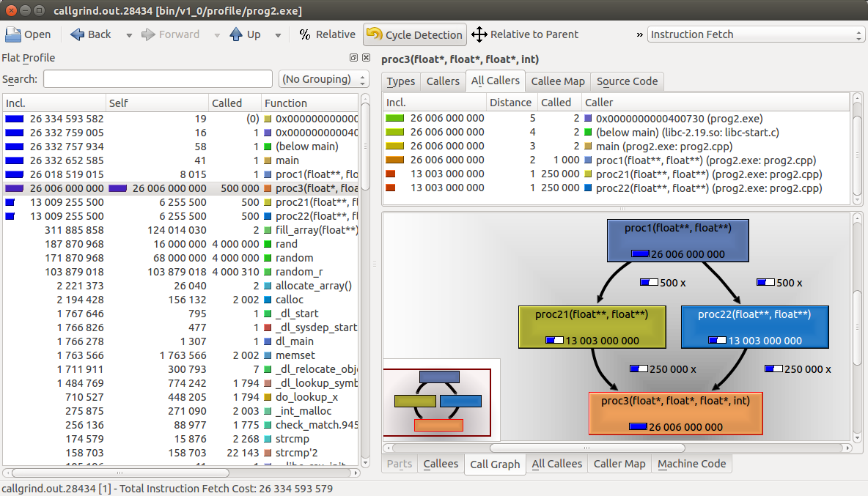Image resolution: width=868 pixels, height=496 pixels.
Task: Click the call graph overview thumbnail
Action: pos(438,400)
